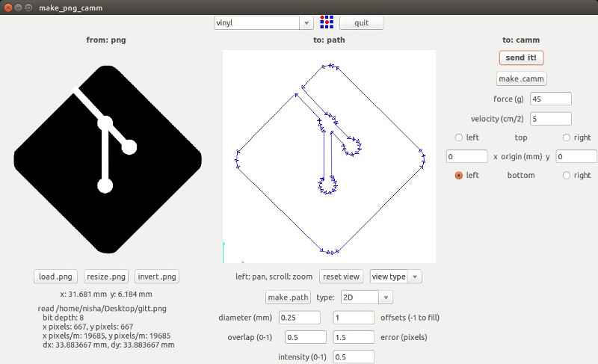598x364 pixels.
Task: Click the vinyl dropdown arrow
Action: click(306, 23)
